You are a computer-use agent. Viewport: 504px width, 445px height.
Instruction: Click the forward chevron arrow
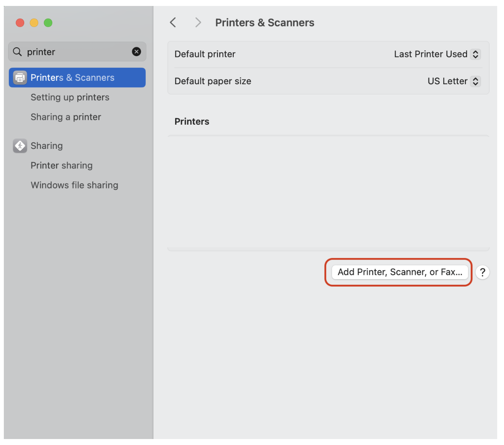pyautogui.click(x=198, y=22)
